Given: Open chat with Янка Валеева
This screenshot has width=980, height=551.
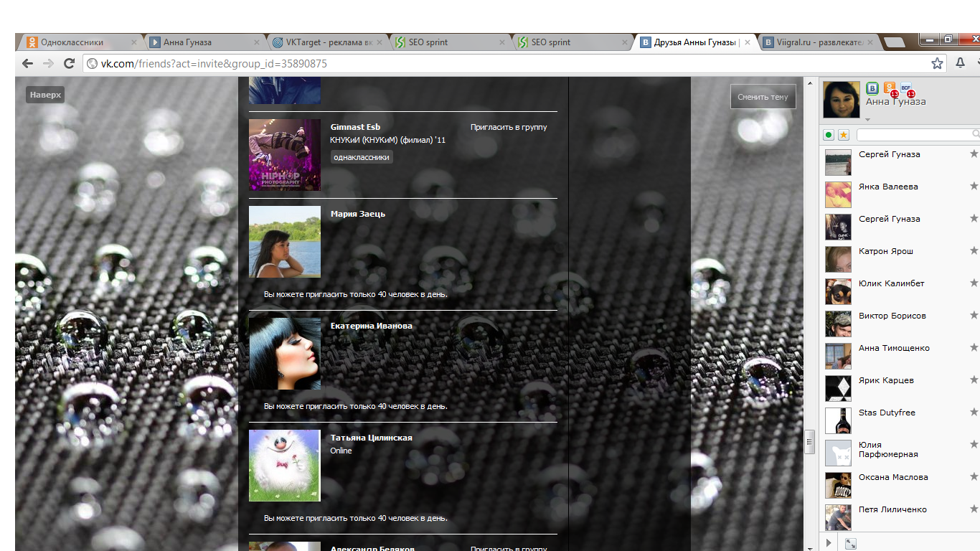Looking at the screenshot, I should point(888,187).
